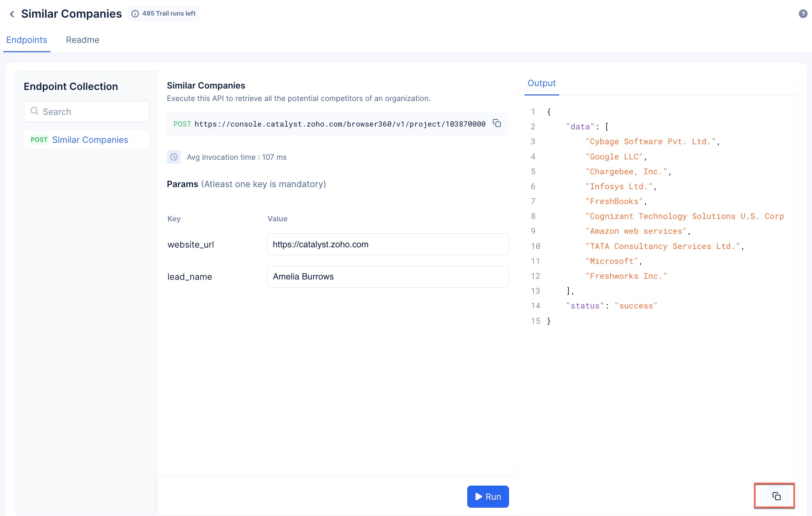The width and height of the screenshot is (812, 516).
Task: Click the Avg Invocation time text
Action: coord(237,157)
